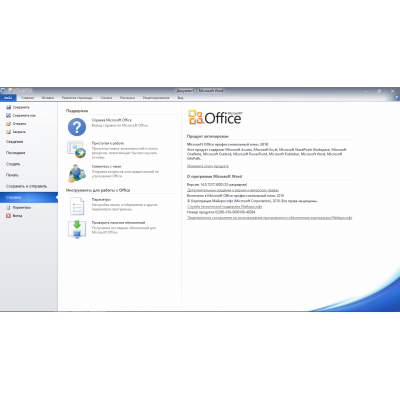Click the Сохранить (Save) item in sidebar
This screenshot has width=400, height=400.
[x=18, y=107]
